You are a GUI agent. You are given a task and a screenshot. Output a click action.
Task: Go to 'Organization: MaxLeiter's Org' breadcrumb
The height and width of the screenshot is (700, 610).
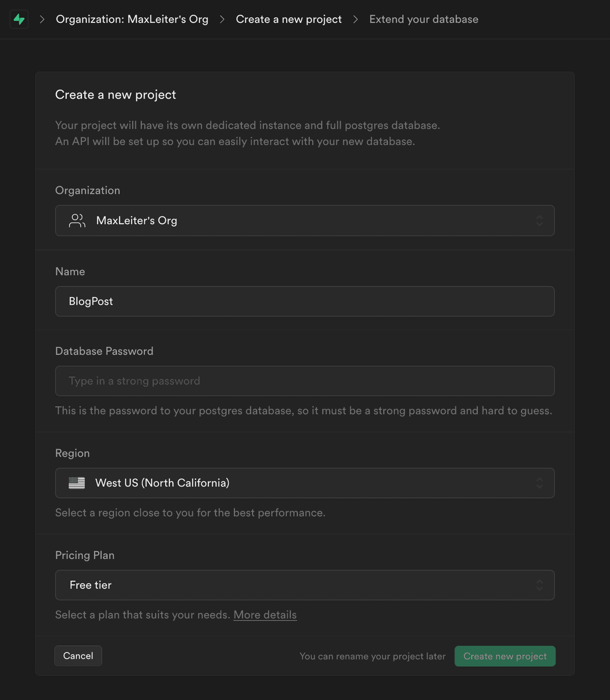tap(132, 19)
